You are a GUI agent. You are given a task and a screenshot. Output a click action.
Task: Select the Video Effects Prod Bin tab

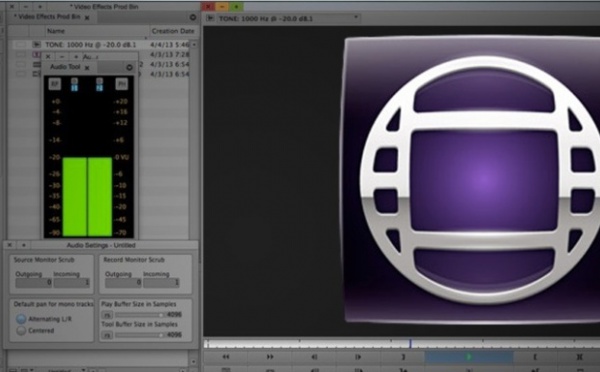[x=47, y=17]
